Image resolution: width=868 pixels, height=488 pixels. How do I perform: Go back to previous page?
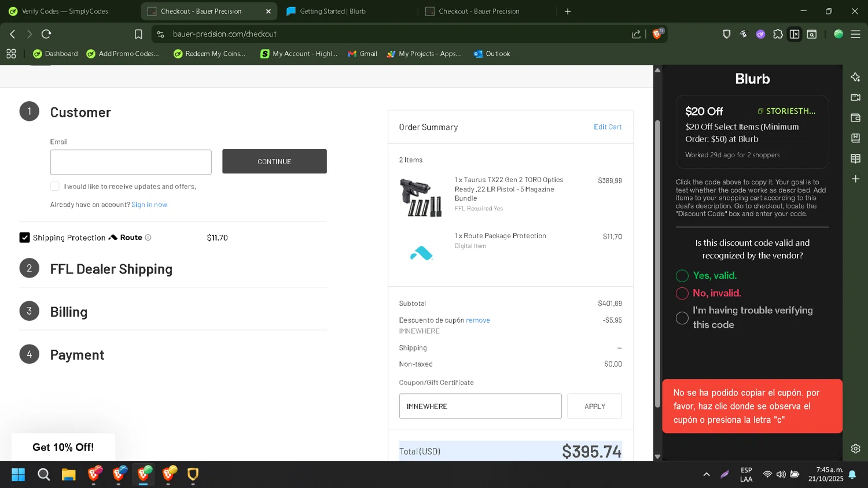(x=13, y=34)
